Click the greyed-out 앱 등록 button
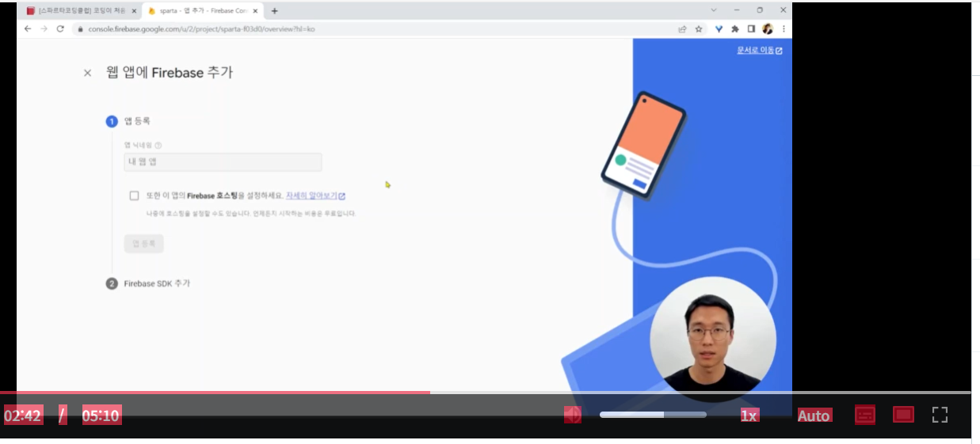The height and width of the screenshot is (444, 980). pos(143,244)
